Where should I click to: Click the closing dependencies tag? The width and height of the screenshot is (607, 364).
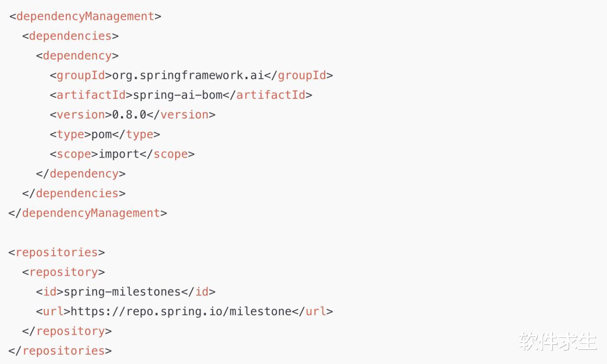pos(74,193)
